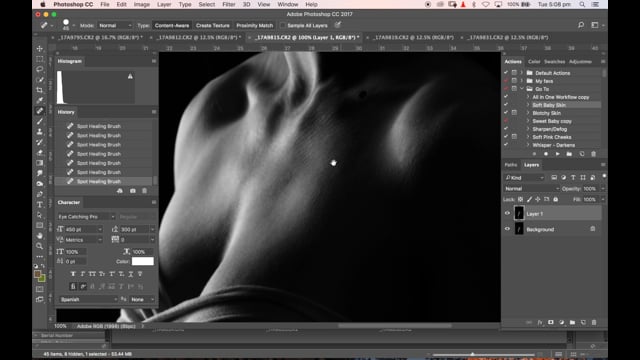The height and width of the screenshot is (360, 640).
Task: Delete current state in History panel
Action: point(144,191)
